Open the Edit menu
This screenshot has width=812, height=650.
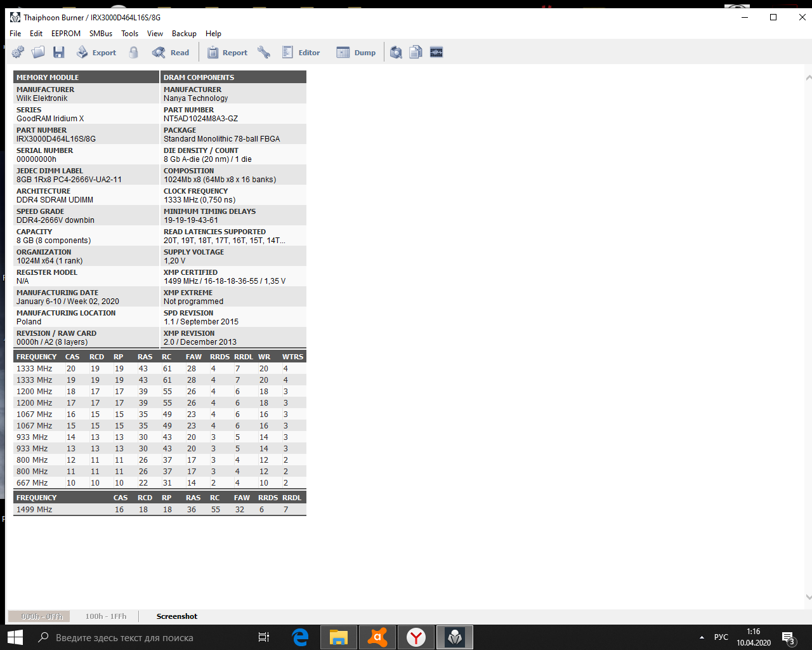(x=36, y=34)
